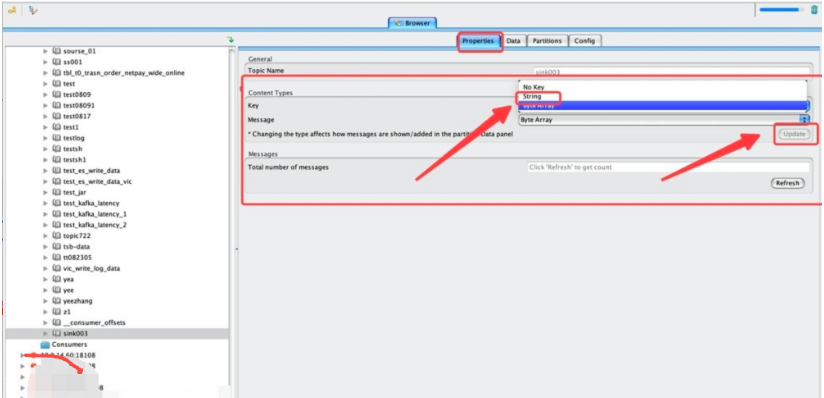Open the Properties tab
The width and height of the screenshot is (824, 398).
(478, 41)
